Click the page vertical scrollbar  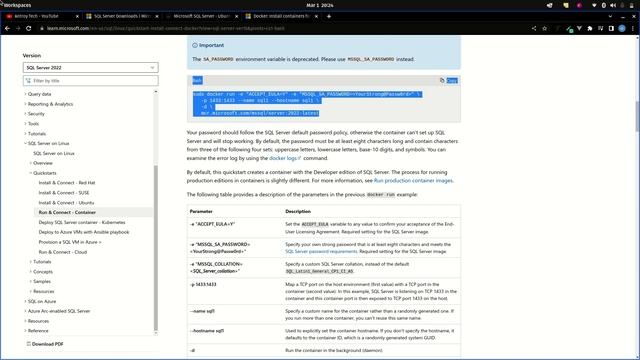point(637,116)
